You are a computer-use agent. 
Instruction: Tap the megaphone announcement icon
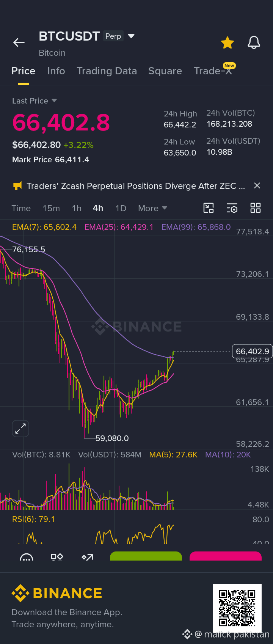pos(17,186)
